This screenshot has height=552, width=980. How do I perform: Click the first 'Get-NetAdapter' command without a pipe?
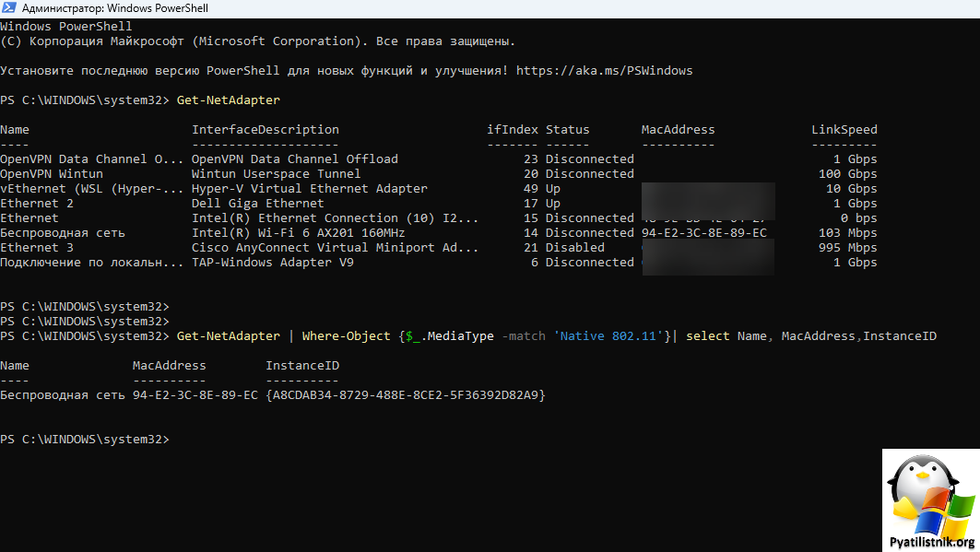coord(228,100)
